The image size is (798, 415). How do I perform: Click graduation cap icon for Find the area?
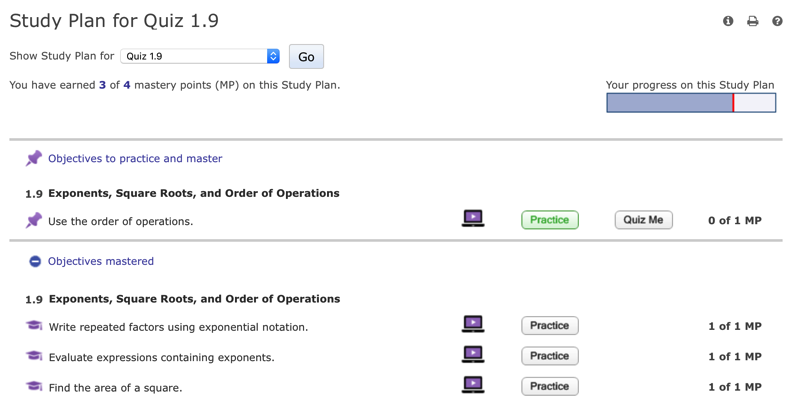pos(34,386)
